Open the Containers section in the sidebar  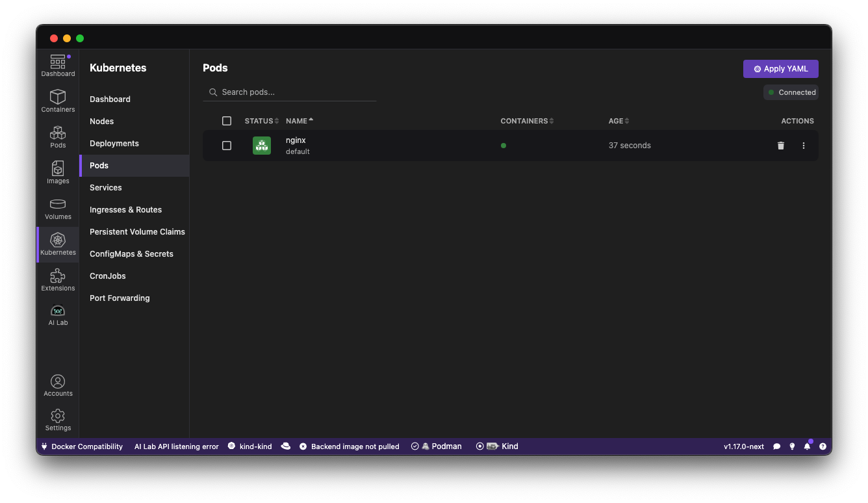[57, 101]
